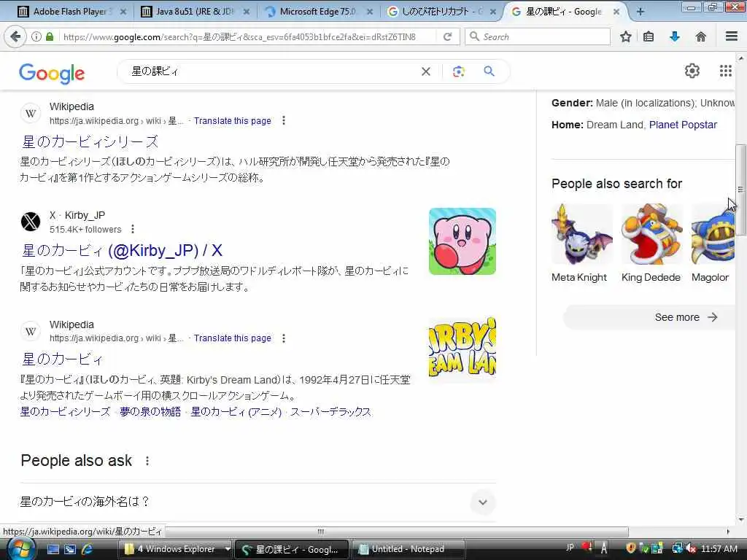Click Kirby's Dream Land logo thumbnail
The width and height of the screenshot is (747, 560).
462,348
